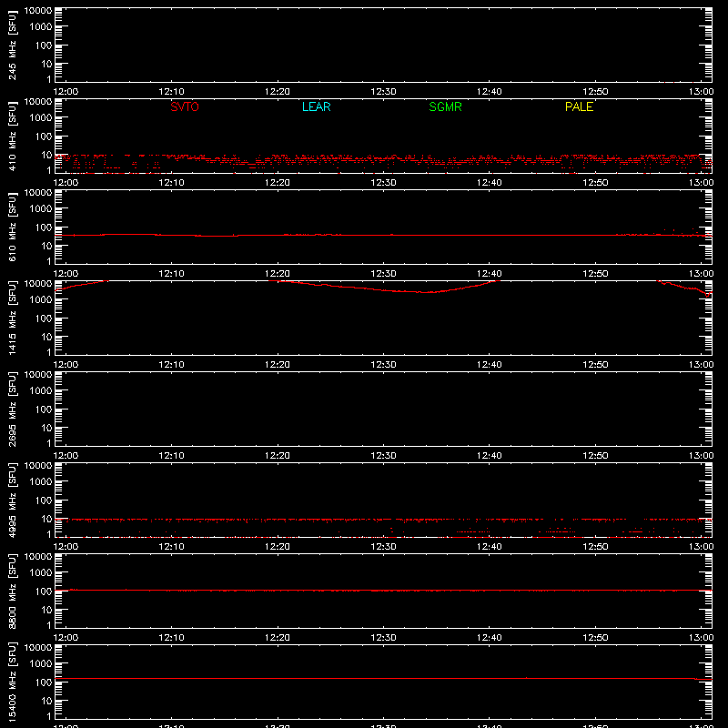Click the flat red trace in the 610 MHz plot

pyautogui.click(x=383, y=236)
